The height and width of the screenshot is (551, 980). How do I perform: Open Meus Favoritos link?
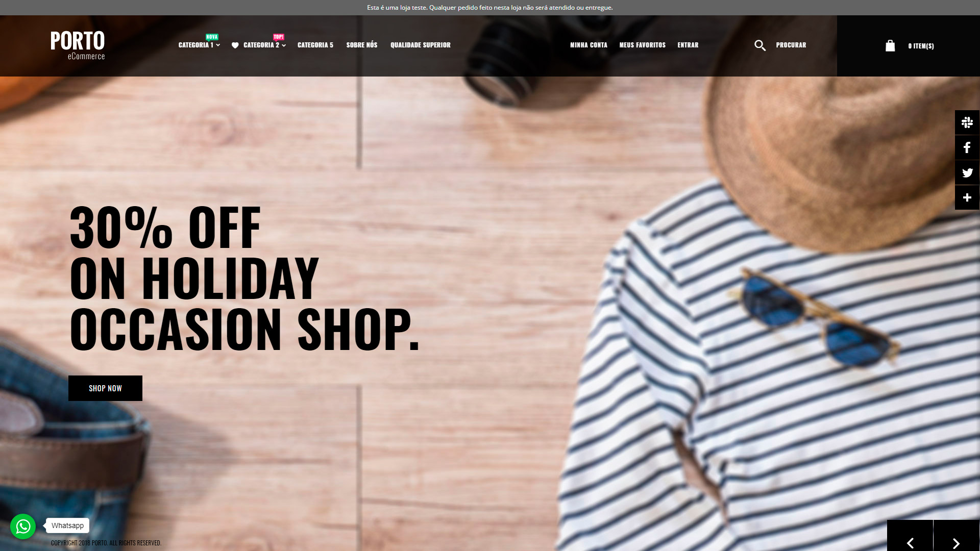pyautogui.click(x=642, y=45)
